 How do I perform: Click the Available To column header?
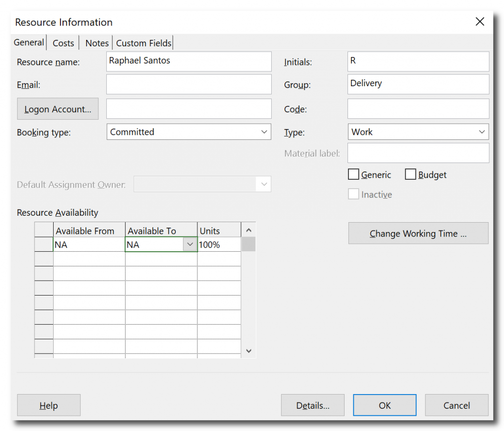pyautogui.click(x=161, y=231)
